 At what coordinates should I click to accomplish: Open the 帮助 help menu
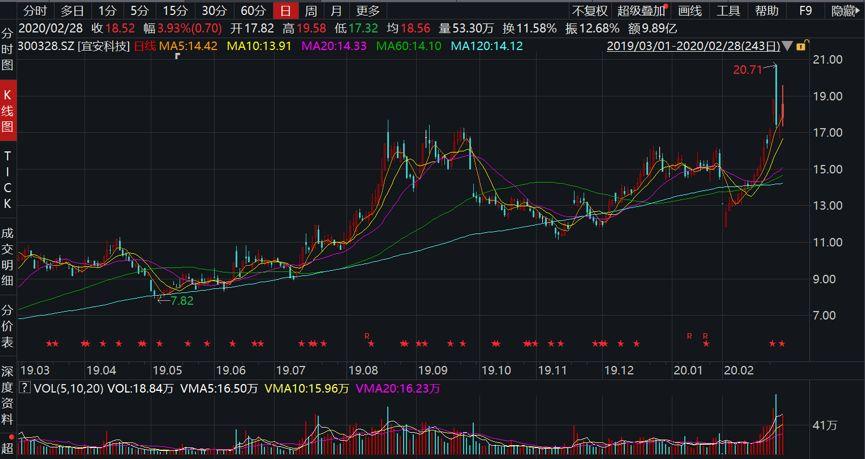pyautogui.click(x=766, y=10)
